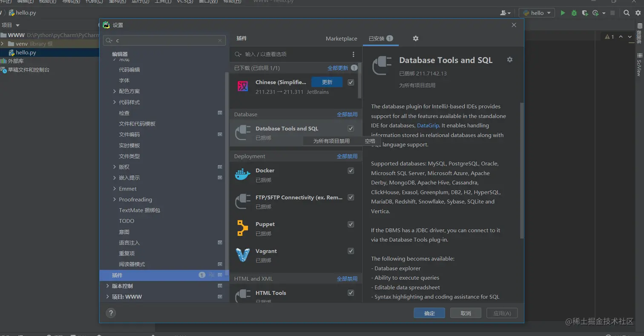Open the DataGrip link in description

pyautogui.click(x=428, y=125)
